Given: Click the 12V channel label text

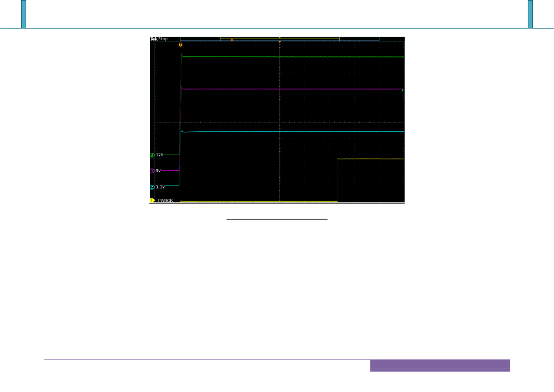Looking at the screenshot, I should 160,155.
